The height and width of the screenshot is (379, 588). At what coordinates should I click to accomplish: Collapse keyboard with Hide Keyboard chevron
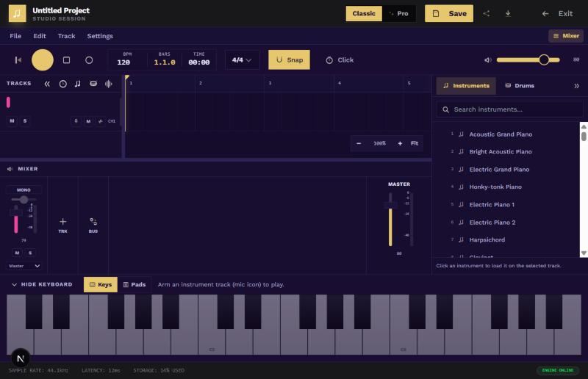click(14, 284)
